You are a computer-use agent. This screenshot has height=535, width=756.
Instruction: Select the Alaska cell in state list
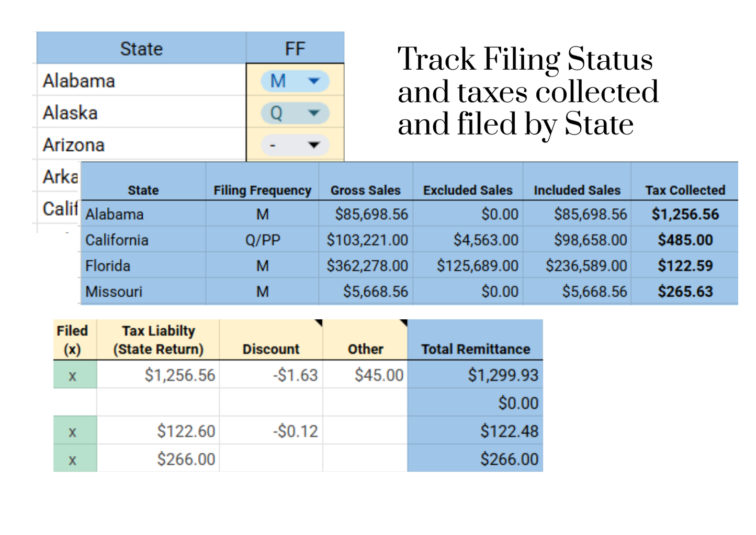[141, 113]
